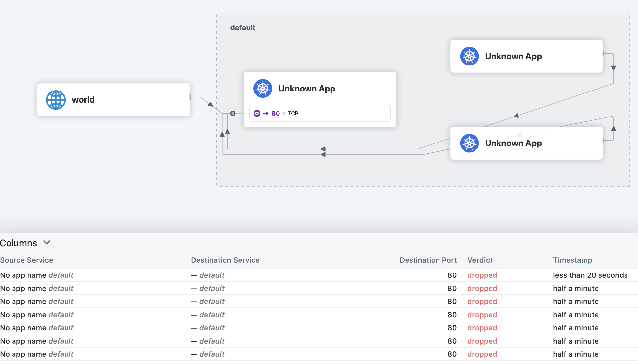638x364 pixels.
Task: Click the purple arrow next to 80
Action: coord(266,113)
